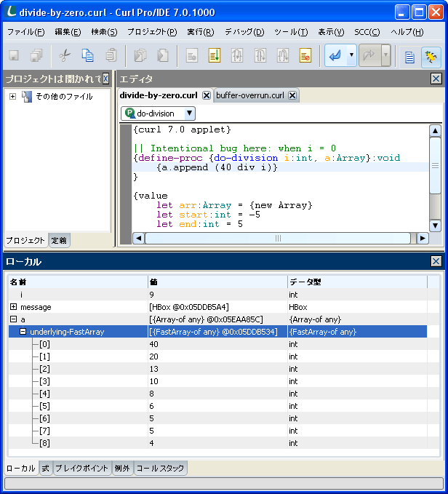Close the divide-by-zero.curl tab
Screen dimensions: 448x494
[207, 95]
